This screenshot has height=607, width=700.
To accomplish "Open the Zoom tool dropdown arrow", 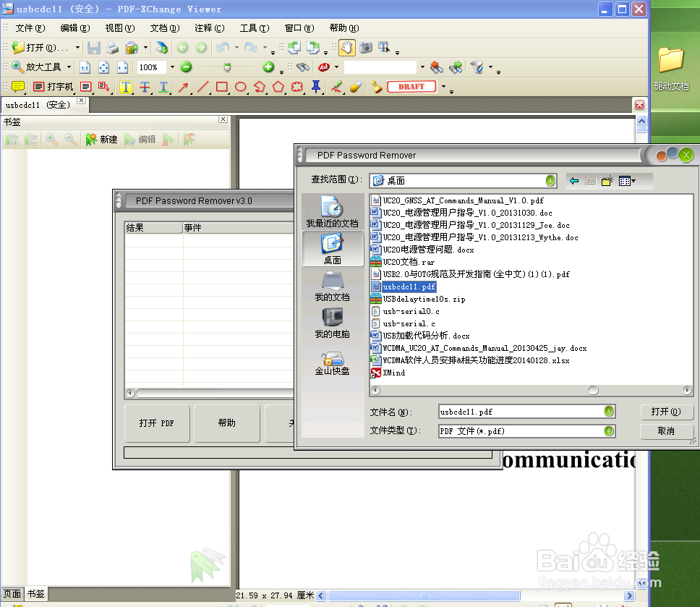I will pyautogui.click(x=69, y=67).
